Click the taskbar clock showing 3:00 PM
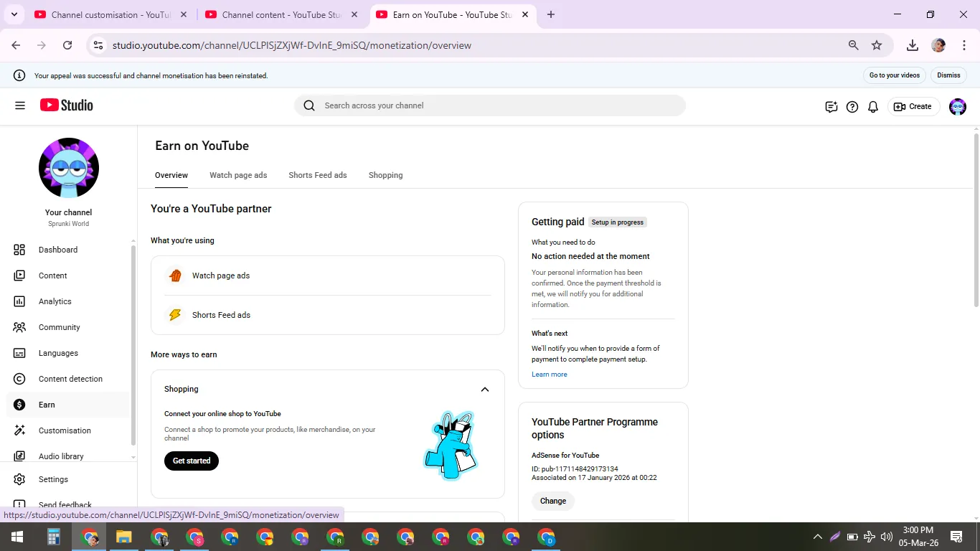 [x=918, y=530]
